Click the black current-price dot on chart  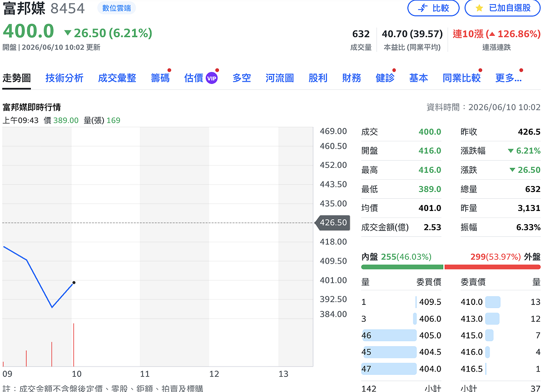tap(74, 283)
